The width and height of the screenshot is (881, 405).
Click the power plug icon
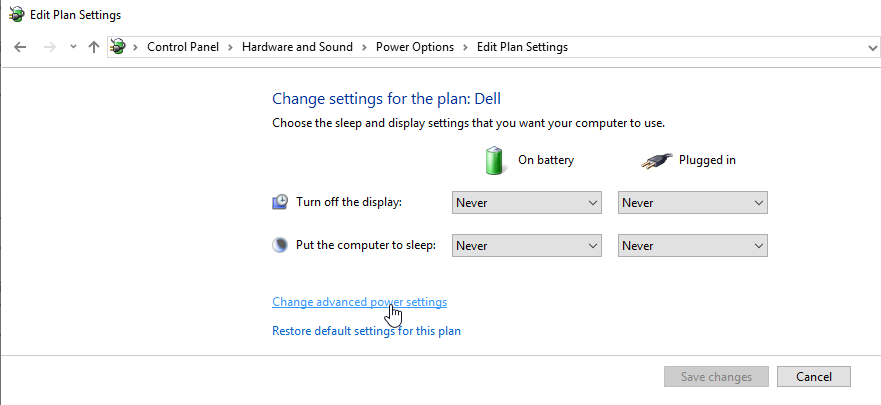pos(655,160)
